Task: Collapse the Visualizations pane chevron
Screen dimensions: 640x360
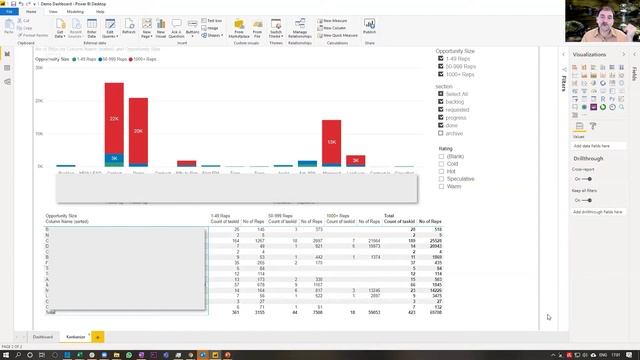Action: click(623, 54)
